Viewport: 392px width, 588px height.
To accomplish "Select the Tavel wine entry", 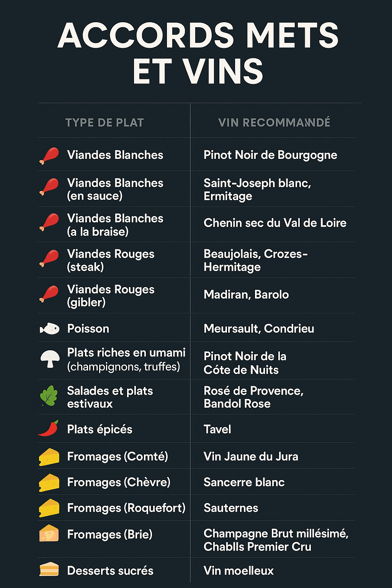I will point(217,429).
